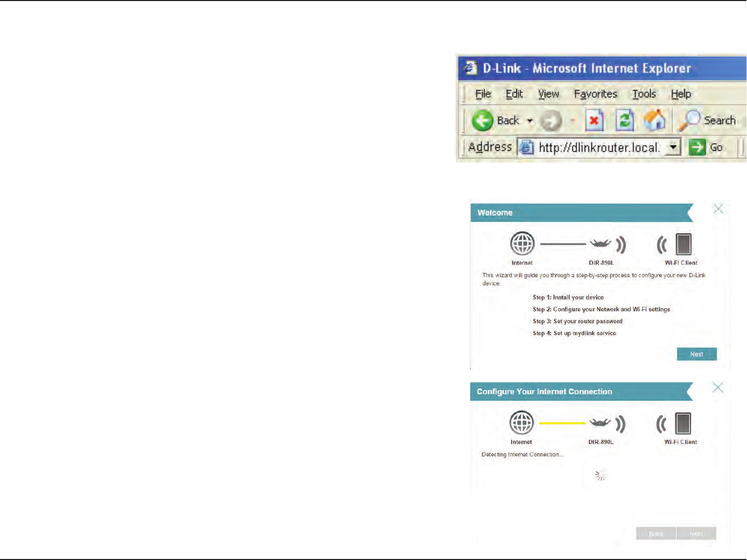Click the address field showing http://dlinkrouter.local.
Screen dimensions: 747x560
[599, 148]
